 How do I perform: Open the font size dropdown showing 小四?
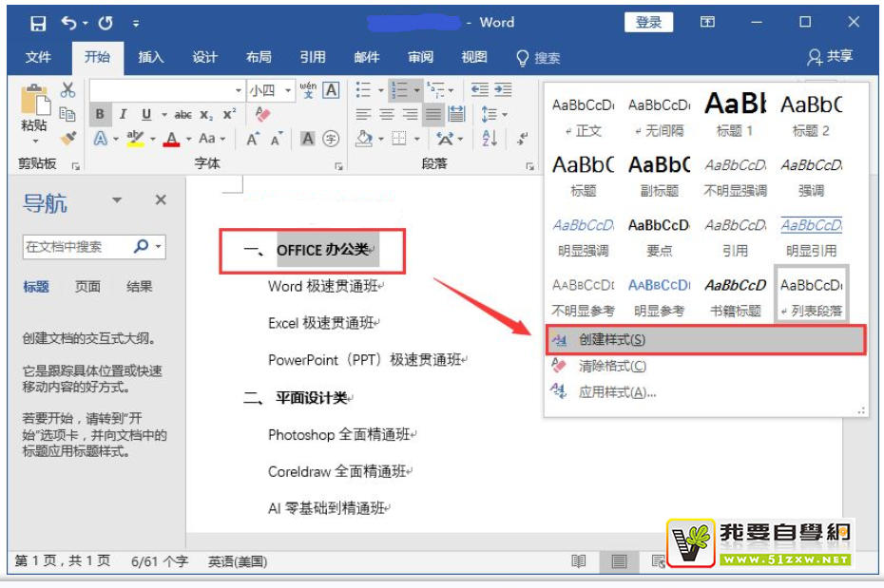(270, 90)
